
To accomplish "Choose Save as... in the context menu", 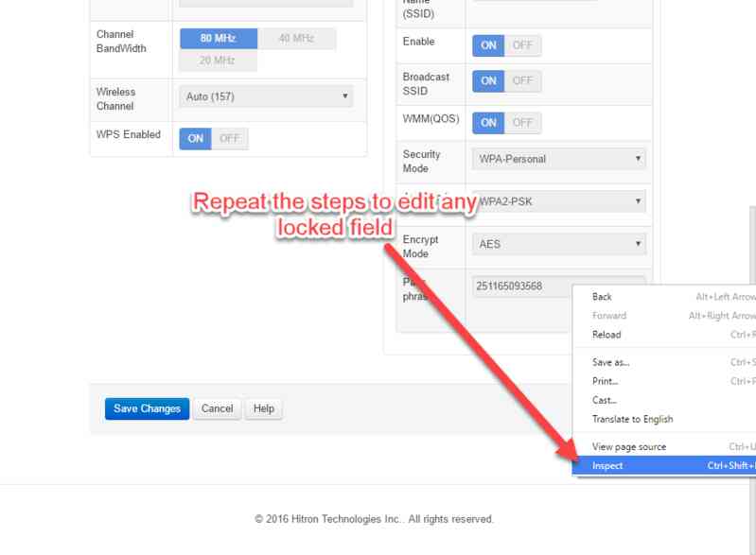I will (x=610, y=362).
